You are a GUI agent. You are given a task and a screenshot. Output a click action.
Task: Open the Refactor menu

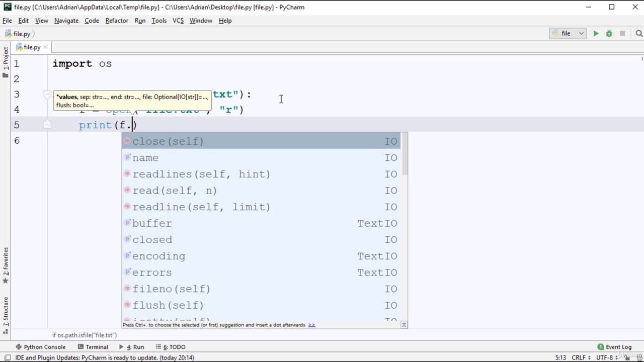(117, 21)
